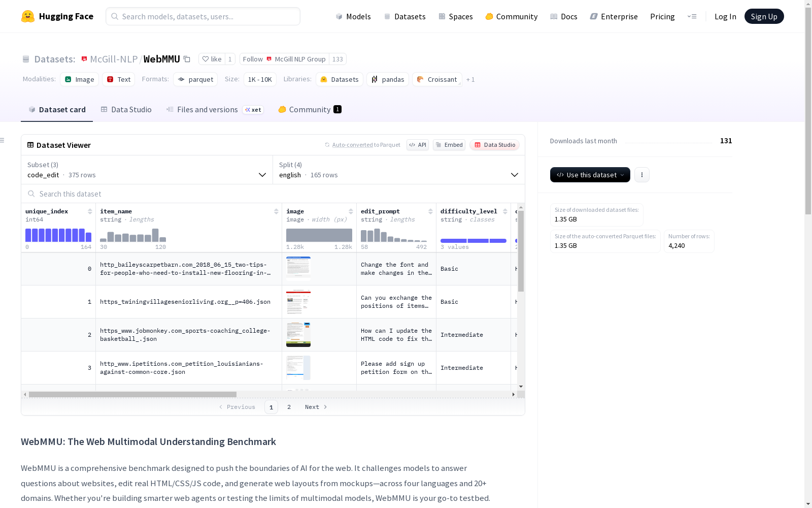Open the more options three-dot button
The width and height of the screenshot is (812, 508).
click(x=642, y=175)
